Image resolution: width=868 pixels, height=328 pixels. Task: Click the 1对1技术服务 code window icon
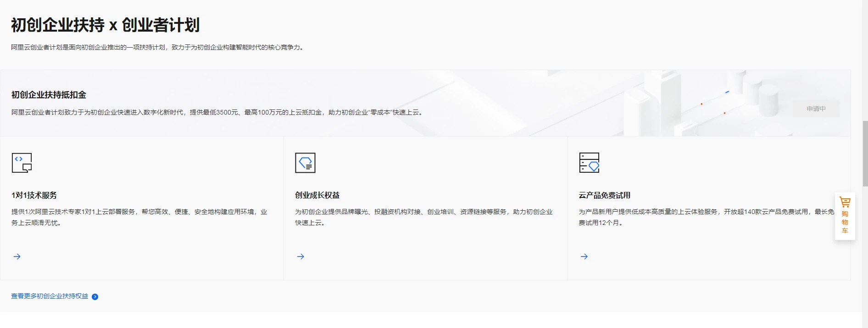coord(22,163)
